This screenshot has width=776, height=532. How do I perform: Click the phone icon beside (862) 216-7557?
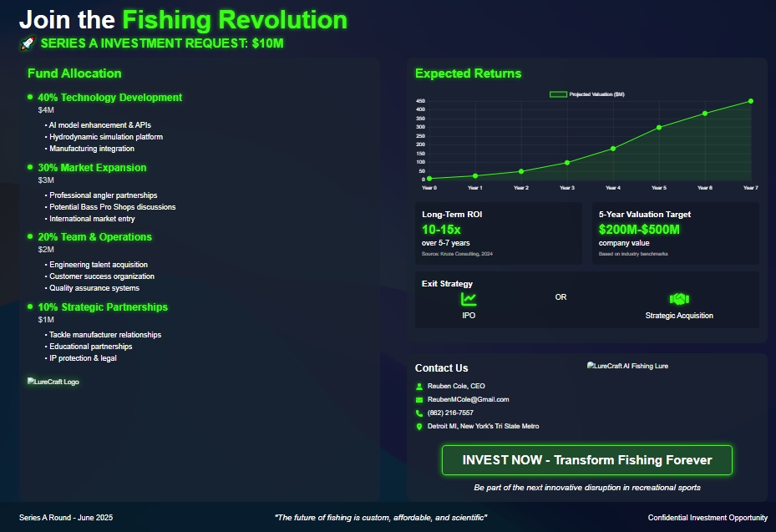(x=419, y=413)
